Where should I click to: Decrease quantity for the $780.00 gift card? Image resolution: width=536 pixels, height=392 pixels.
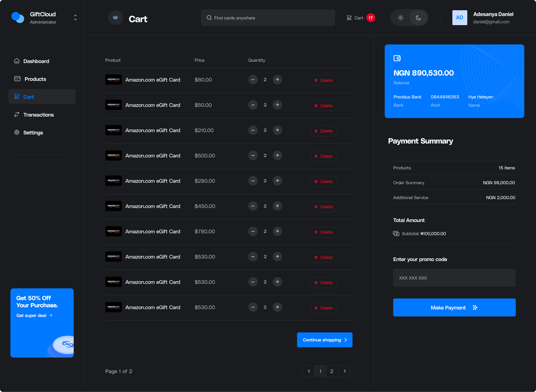click(253, 231)
